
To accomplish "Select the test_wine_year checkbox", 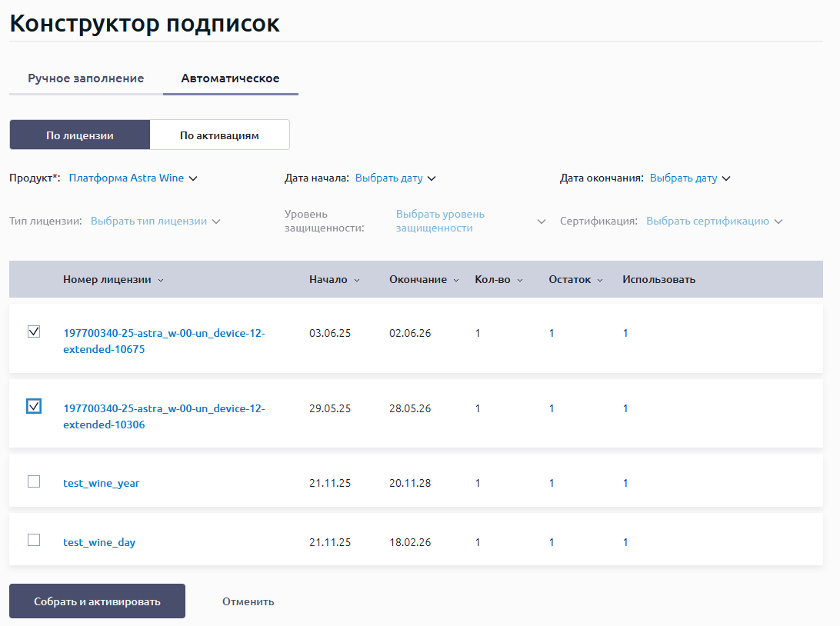I will tap(34, 481).
